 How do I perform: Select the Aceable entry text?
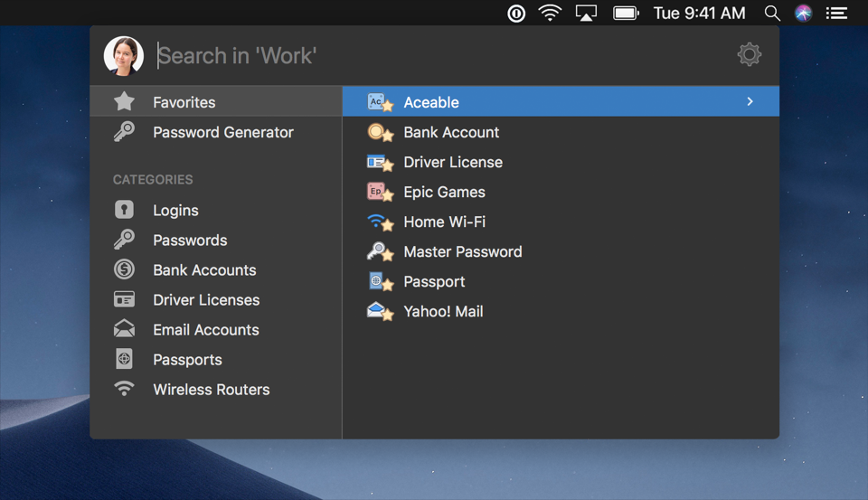tap(431, 102)
